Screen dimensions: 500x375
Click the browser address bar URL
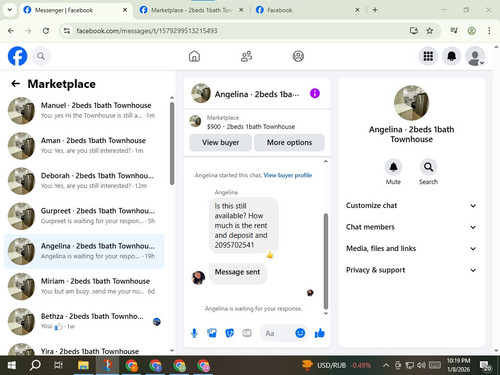tap(147, 31)
